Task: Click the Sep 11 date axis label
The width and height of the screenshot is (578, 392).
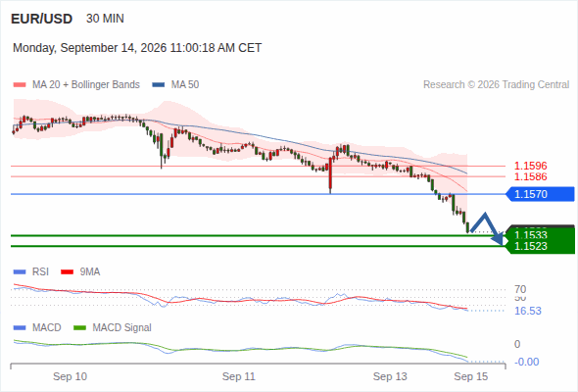Action: (238, 376)
